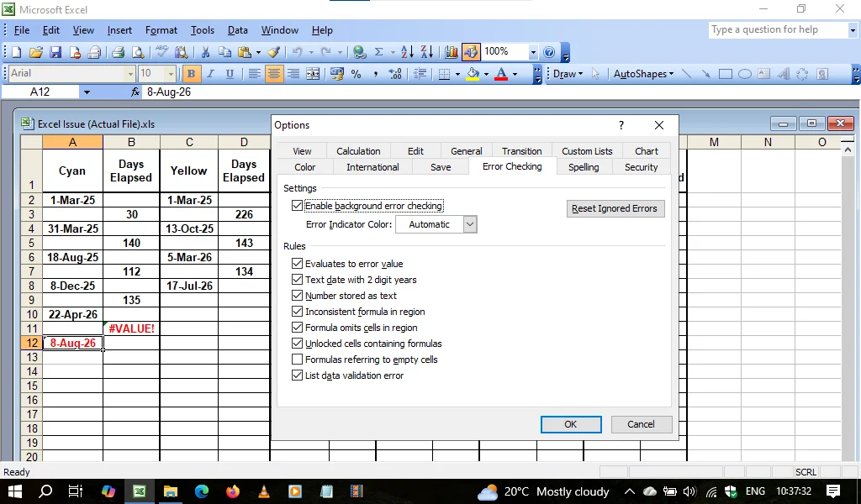The height and width of the screenshot is (504, 861).
Task: Toggle Inconsistent formula in region rule
Action: coord(297,312)
